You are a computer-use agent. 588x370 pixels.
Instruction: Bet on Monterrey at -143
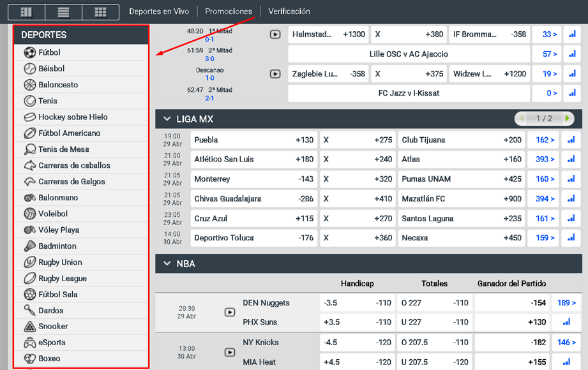(x=254, y=179)
